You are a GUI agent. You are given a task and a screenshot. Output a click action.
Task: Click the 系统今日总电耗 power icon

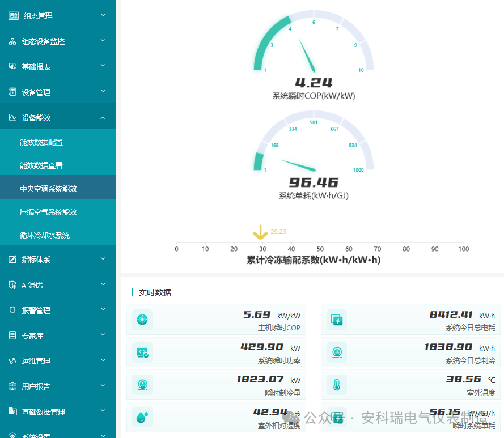click(x=337, y=320)
